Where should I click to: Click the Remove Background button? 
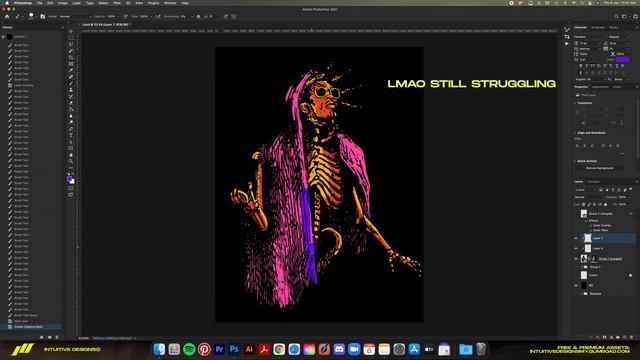(600, 168)
